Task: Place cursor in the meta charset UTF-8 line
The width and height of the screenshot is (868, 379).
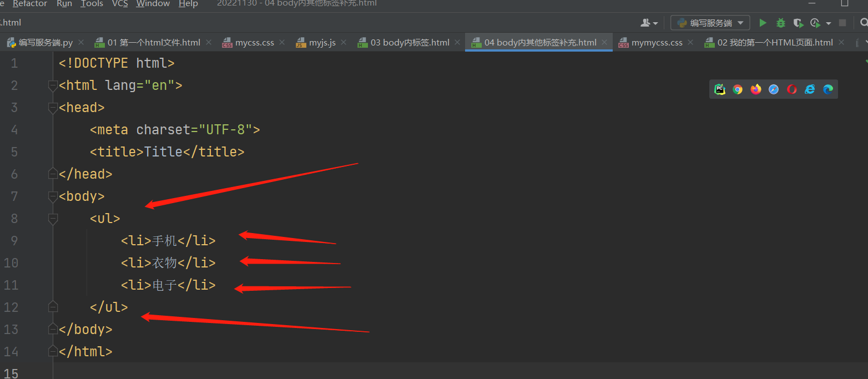Action: (175, 130)
